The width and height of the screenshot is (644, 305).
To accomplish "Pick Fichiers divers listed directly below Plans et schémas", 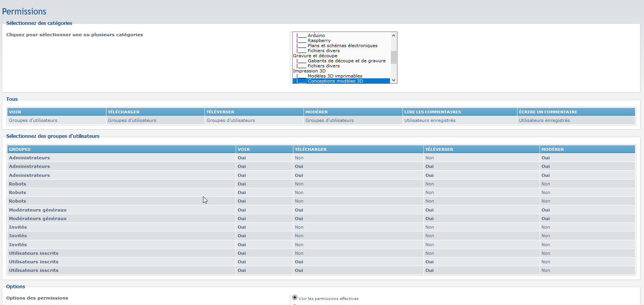I will (341, 51).
